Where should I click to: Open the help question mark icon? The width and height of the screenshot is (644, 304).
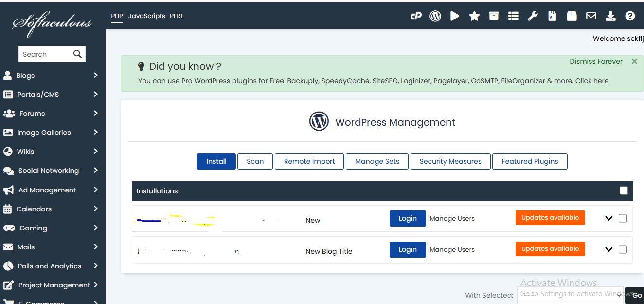(630, 16)
